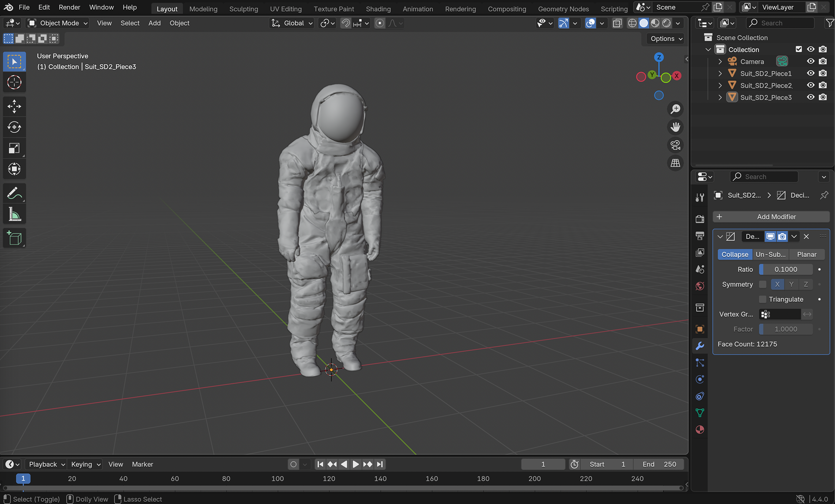Click the 3D Cursor tool
Viewport: 835px width, 504px height.
14,82
